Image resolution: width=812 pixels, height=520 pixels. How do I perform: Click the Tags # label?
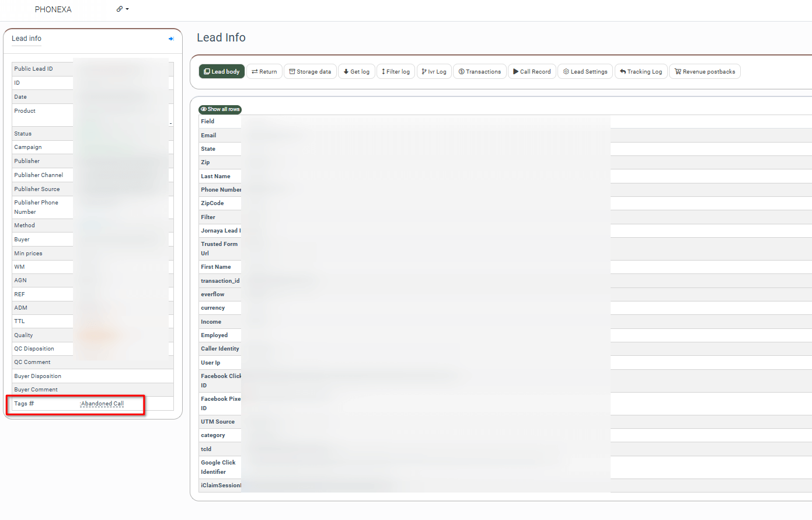point(24,404)
